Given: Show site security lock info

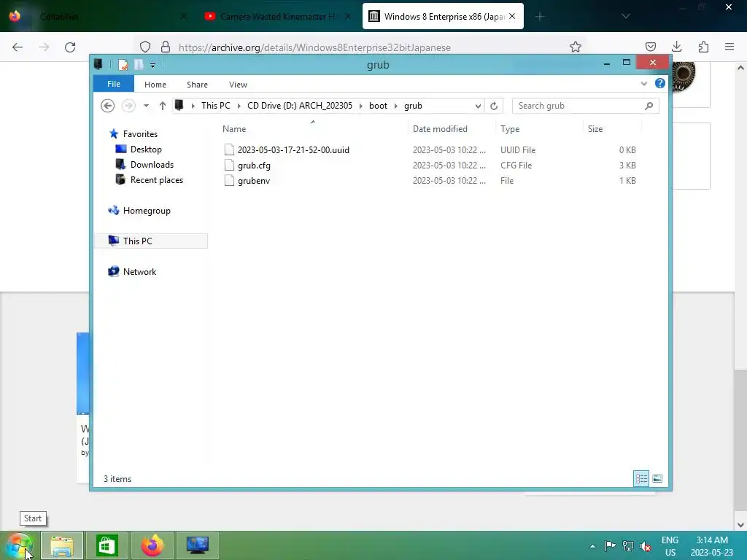Looking at the screenshot, I should tap(166, 47).
